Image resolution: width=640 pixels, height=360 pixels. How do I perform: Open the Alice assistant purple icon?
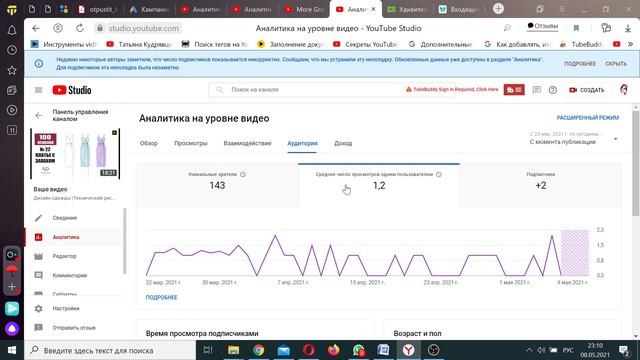click(x=12, y=328)
